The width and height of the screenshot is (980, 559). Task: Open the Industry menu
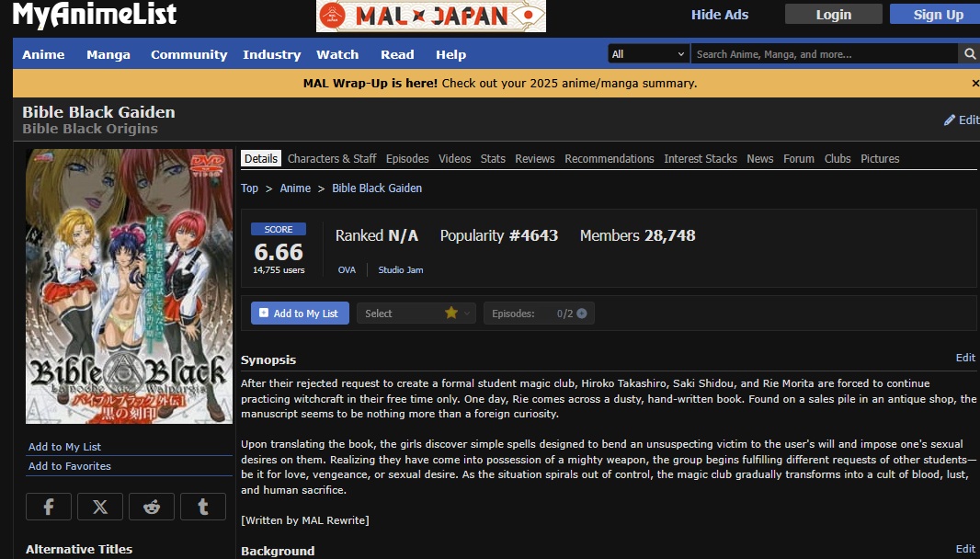(x=272, y=54)
